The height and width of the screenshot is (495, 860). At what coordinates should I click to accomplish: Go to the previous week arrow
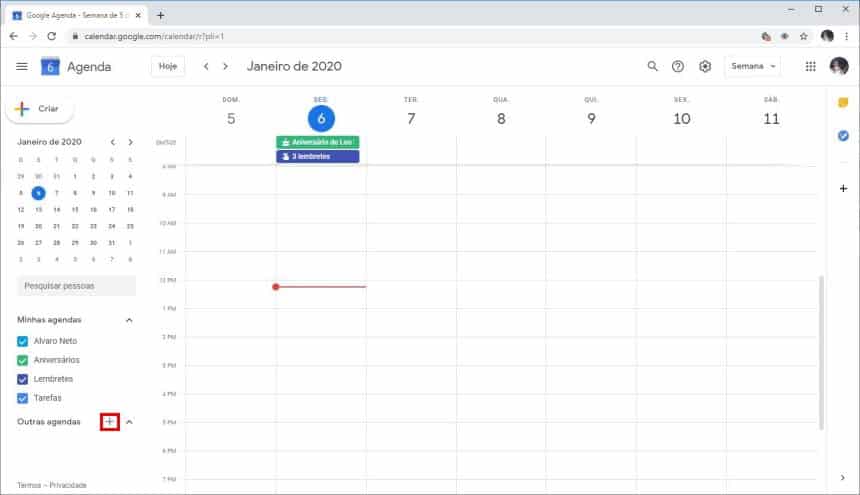click(206, 66)
